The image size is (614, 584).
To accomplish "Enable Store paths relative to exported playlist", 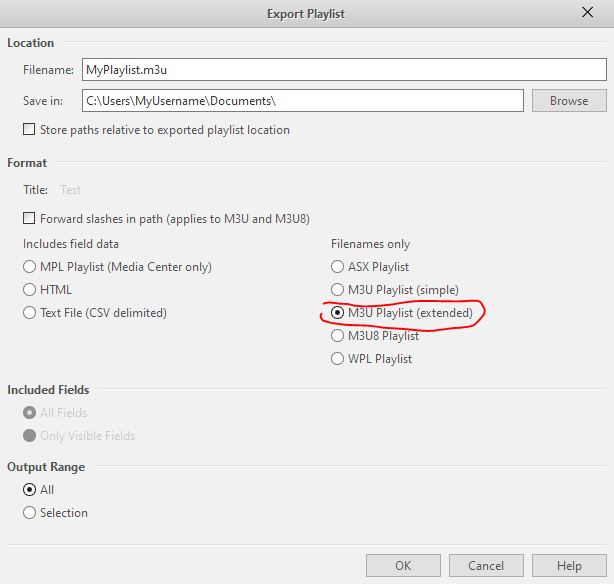I will pos(29,130).
